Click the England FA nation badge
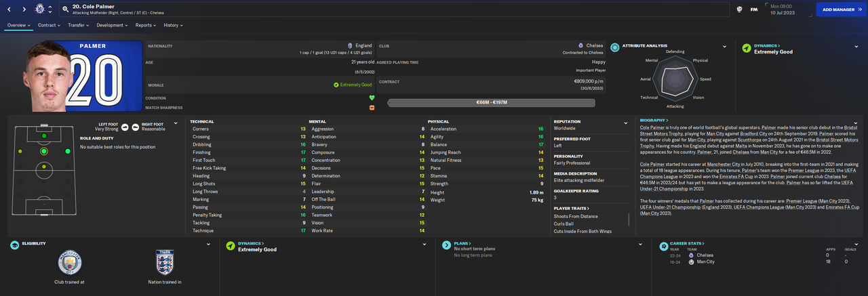 click(165, 263)
